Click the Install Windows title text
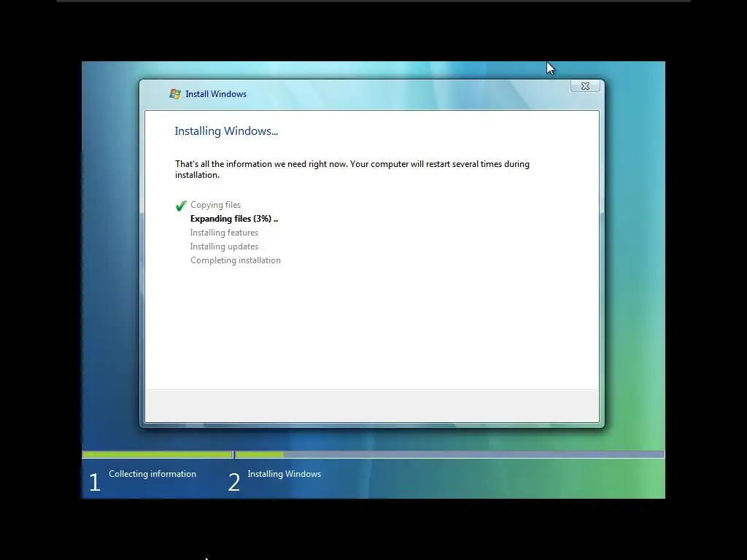Viewport: 747px width, 560px height. [216, 94]
